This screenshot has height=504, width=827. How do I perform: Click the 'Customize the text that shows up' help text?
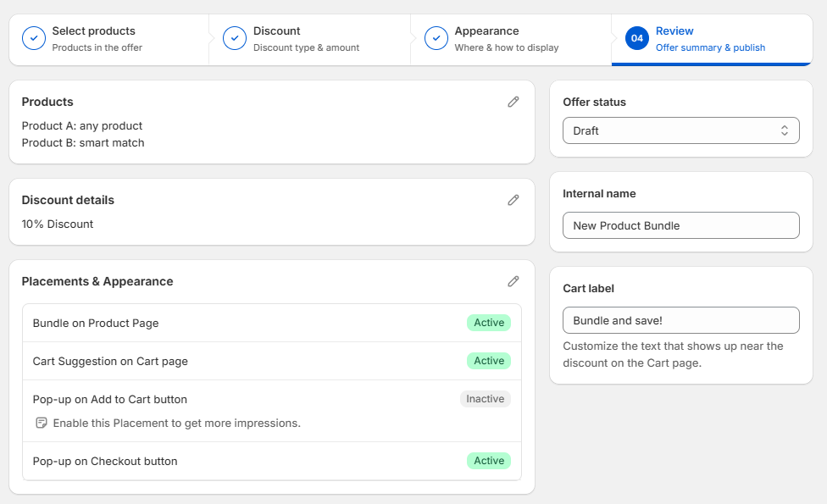(x=673, y=354)
